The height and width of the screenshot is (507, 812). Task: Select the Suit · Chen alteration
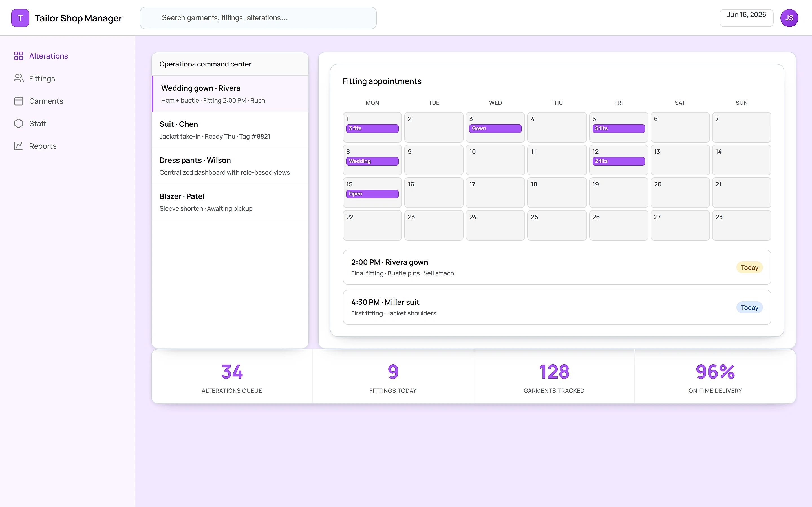pos(230,130)
